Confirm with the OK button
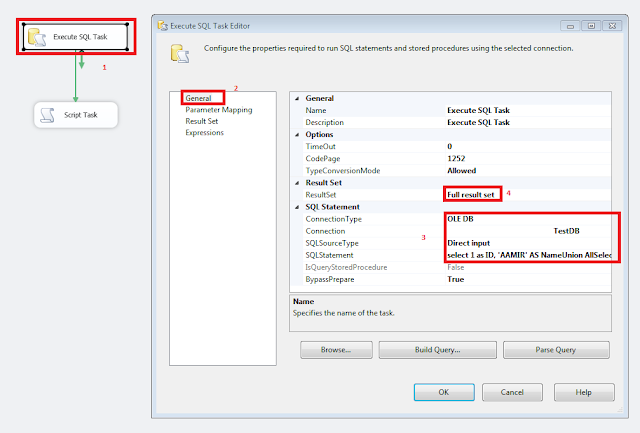 tap(444, 392)
